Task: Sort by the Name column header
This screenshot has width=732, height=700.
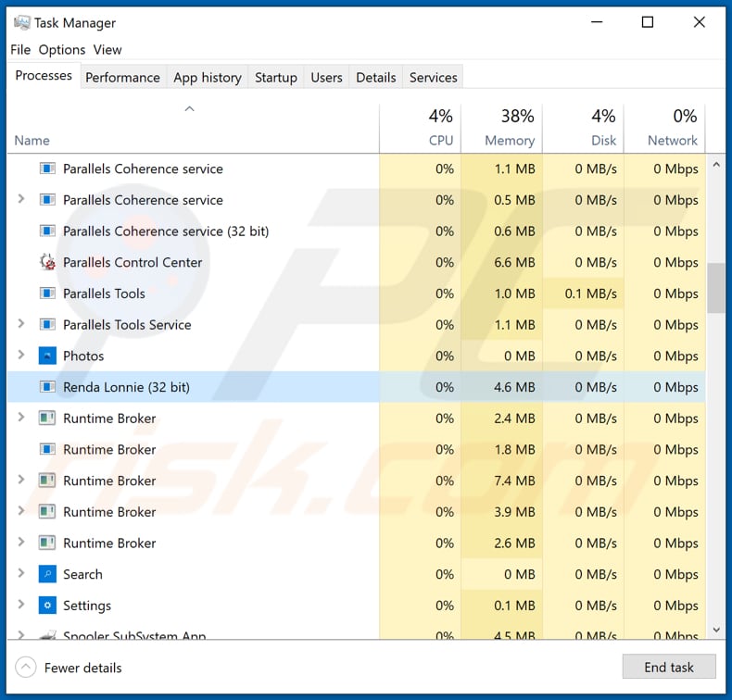Action: 193,129
